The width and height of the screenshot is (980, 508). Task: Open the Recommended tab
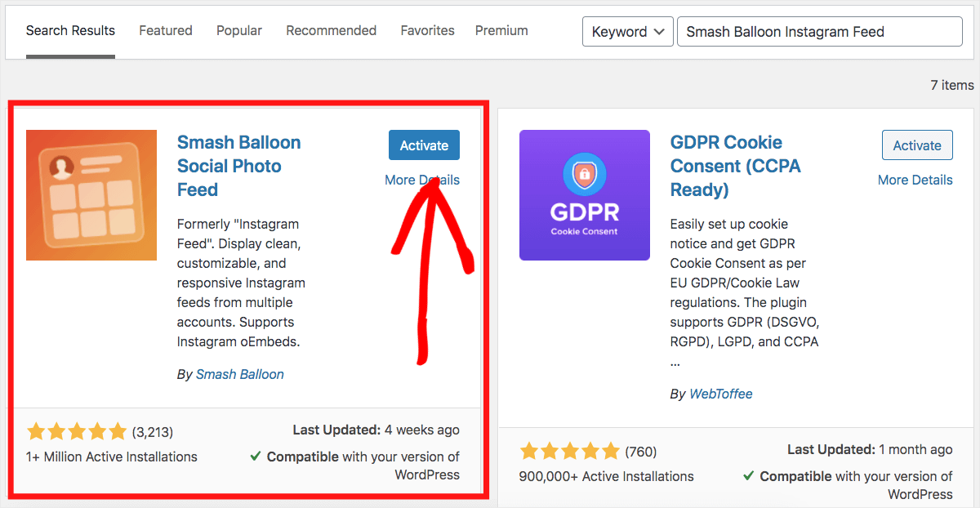(332, 30)
